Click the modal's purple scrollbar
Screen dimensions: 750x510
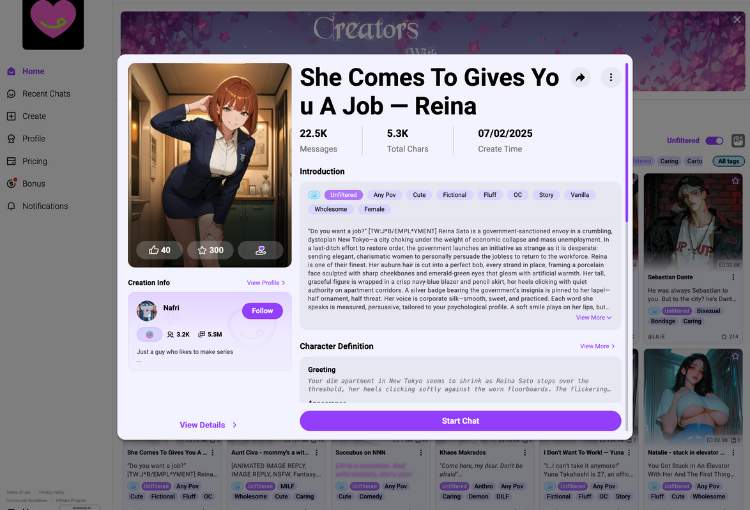click(x=626, y=142)
